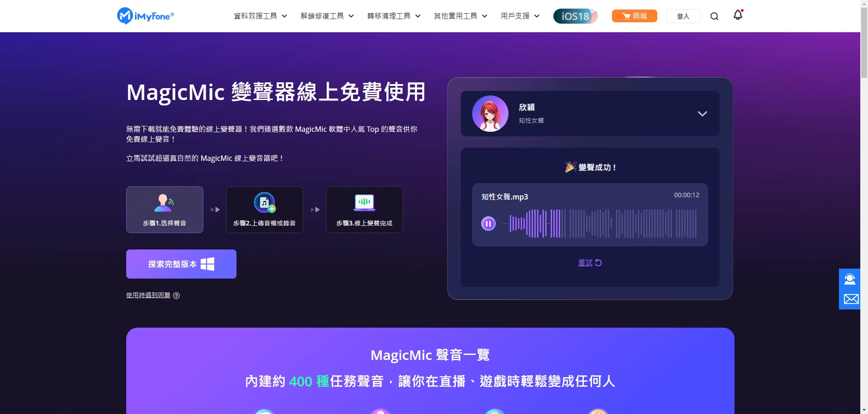The width and height of the screenshot is (868, 414).
Task: Open the 使用時遇到困難 help link
Action: click(x=148, y=295)
